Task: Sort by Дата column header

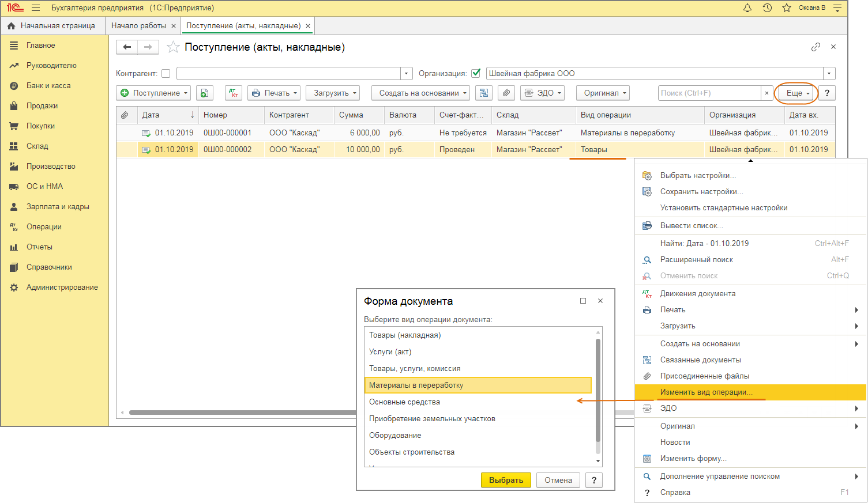Action: point(168,115)
